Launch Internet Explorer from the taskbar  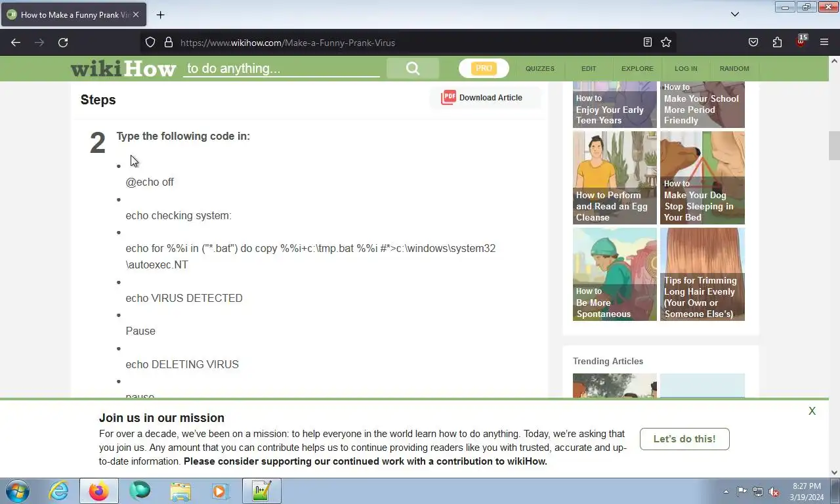(x=58, y=491)
